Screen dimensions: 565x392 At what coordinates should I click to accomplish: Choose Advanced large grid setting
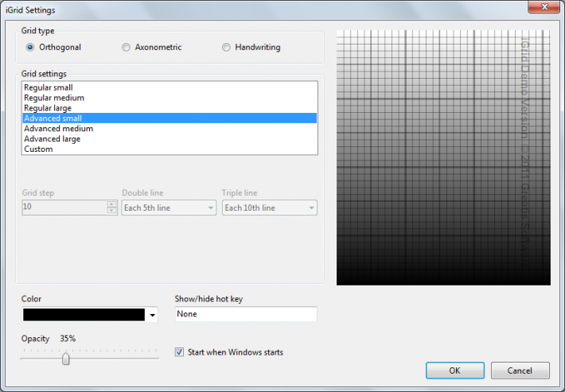point(169,138)
